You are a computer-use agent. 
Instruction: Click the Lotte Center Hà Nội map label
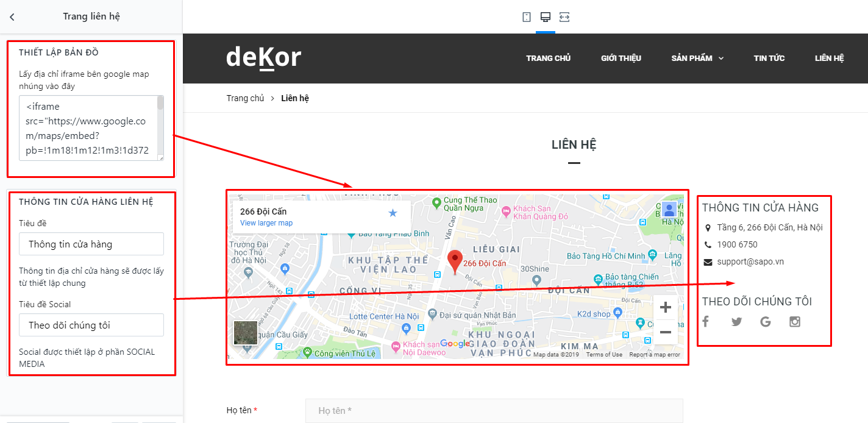pyautogui.click(x=384, y=316)
